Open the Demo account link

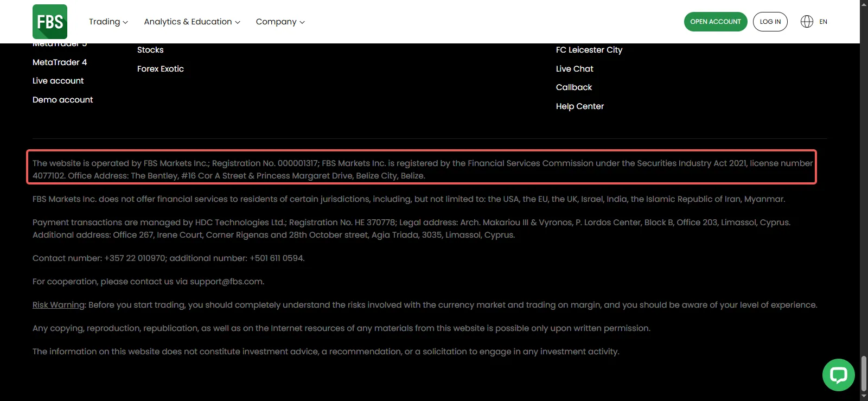coord(63,100)
